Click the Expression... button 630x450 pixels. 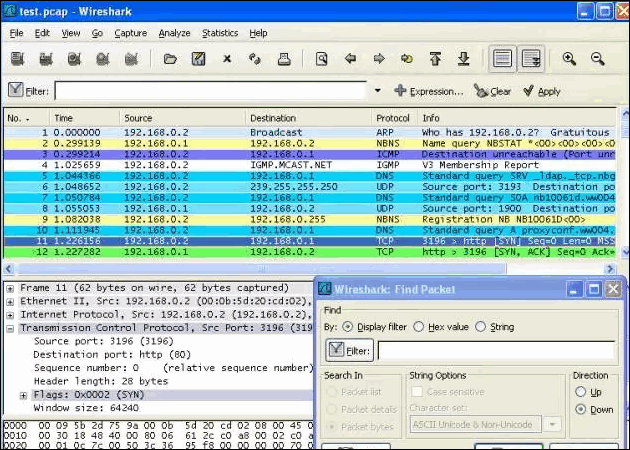coord(428,91)
